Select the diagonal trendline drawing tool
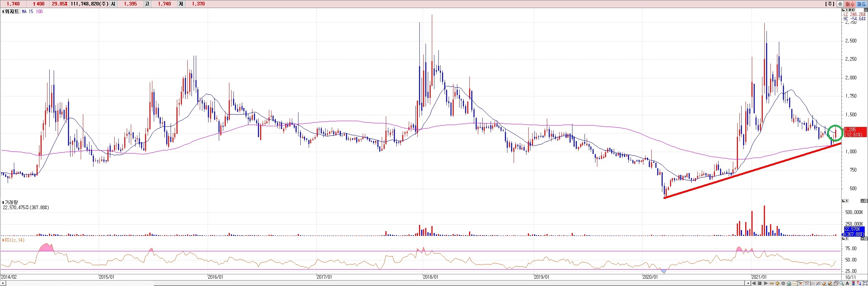This screenshot has width=868, height=286. [818, 283]
